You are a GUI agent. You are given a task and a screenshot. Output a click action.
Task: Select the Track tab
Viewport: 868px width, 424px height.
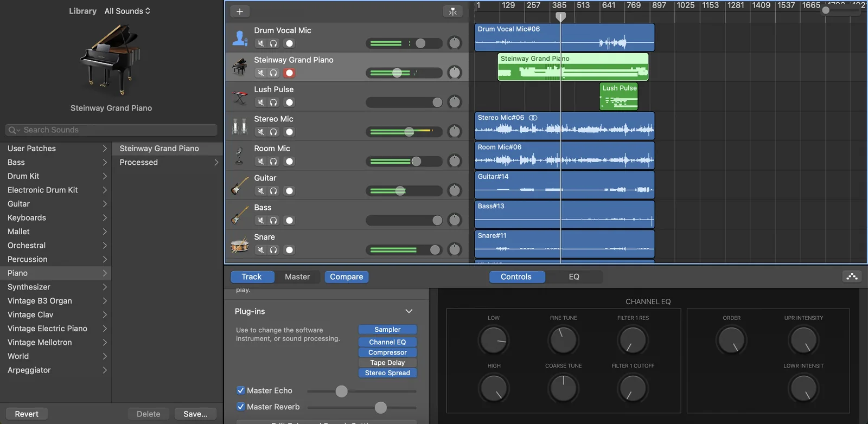[251, 277]
